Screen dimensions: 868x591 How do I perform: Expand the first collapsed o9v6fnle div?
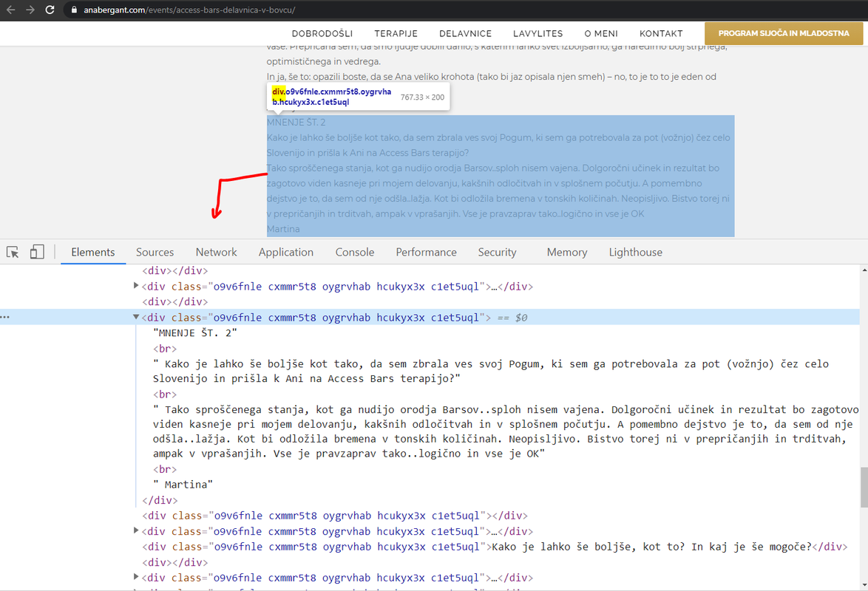pyautogui.click(x=135, y=286)
